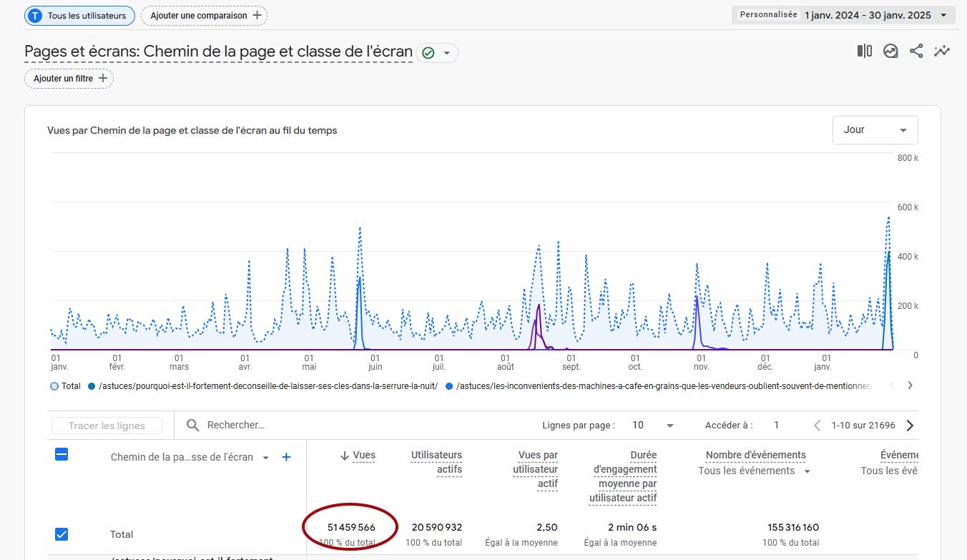Toggle the Total legend entry
This screenshot has height=560, width=967.
[65, 386]
